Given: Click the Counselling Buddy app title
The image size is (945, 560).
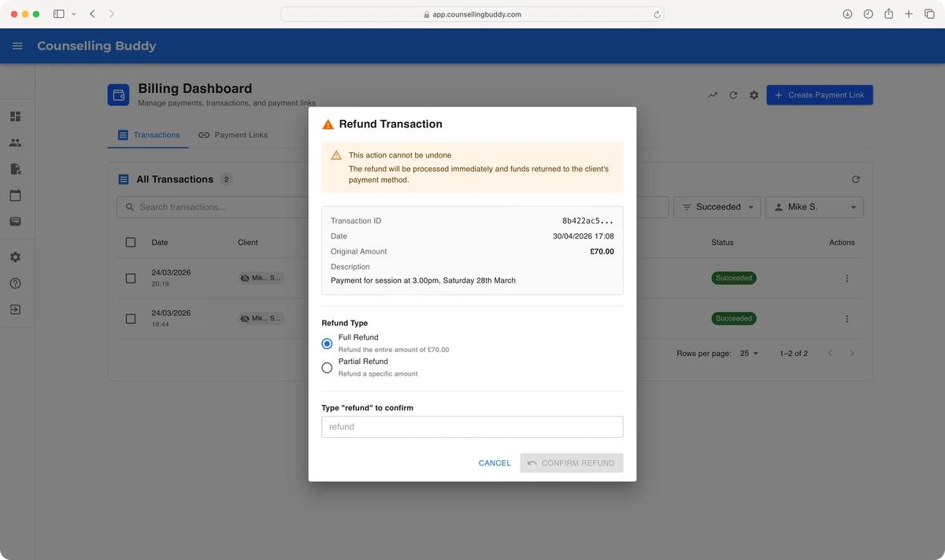Looking at the screenshot, I should coord(97,46).
